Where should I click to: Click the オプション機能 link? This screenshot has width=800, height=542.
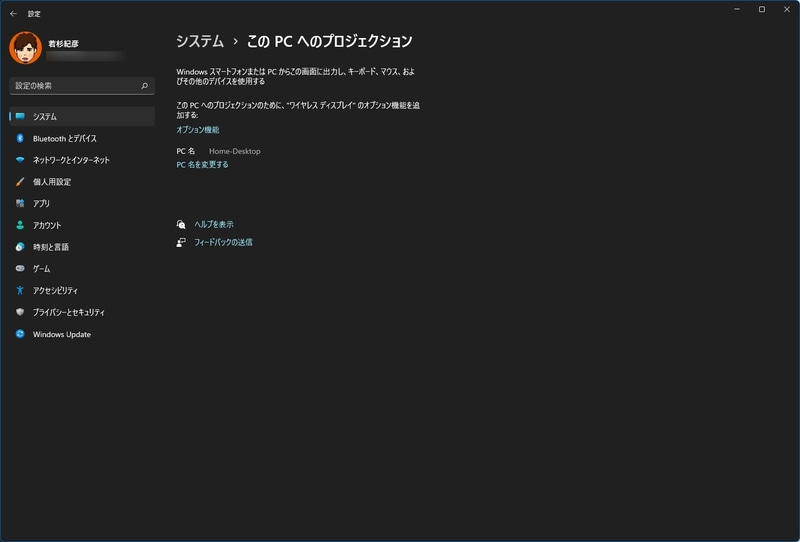tap(198, 130)
